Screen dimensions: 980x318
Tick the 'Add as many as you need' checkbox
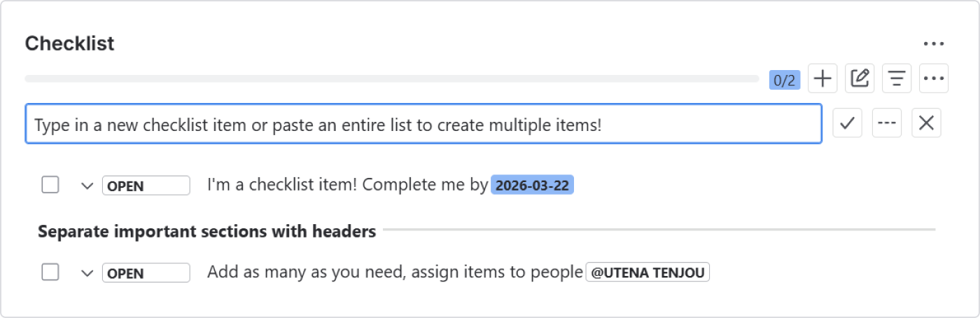click(50, 272)
